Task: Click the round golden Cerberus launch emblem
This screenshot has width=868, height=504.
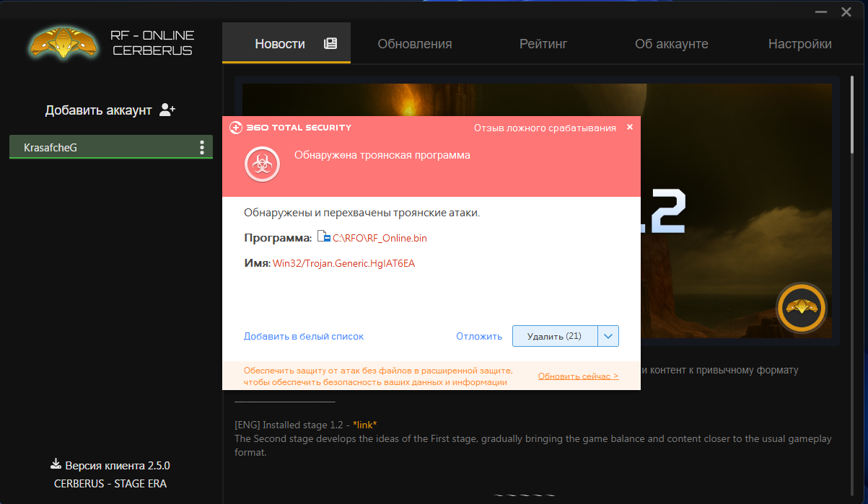Action: click(801, 309)
